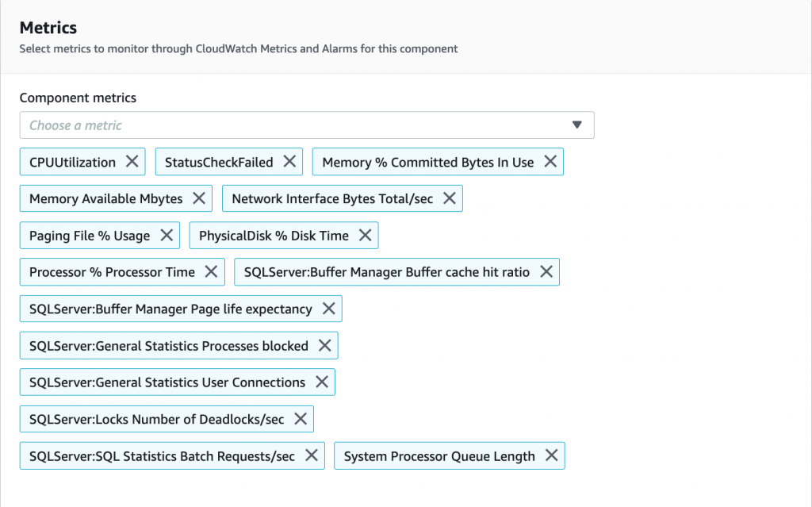Remove SQLServer Page life expectancy metric

tap(327, 309)
